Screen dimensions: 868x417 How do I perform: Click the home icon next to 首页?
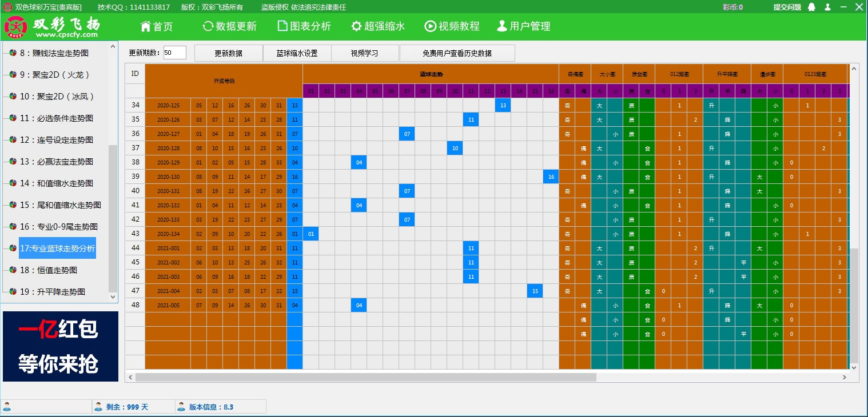pos(145,26)
